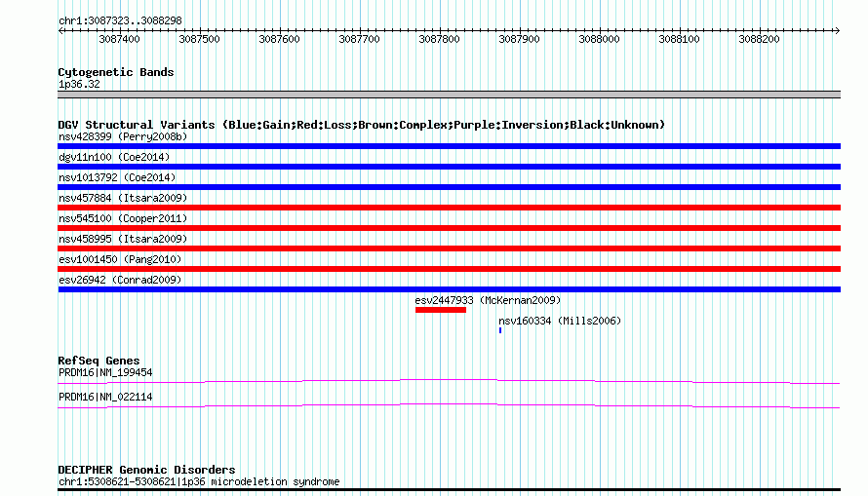This screenshot has height=496, width=868.
Task: Click the Cytogenetic Bands track title
Action: 116,72
